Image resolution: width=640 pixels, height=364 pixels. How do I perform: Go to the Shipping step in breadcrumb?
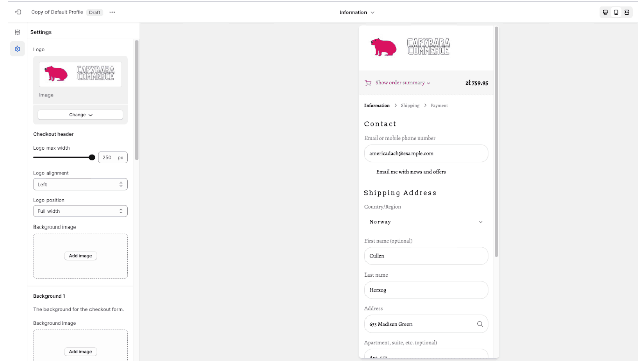tap(410, 105)
